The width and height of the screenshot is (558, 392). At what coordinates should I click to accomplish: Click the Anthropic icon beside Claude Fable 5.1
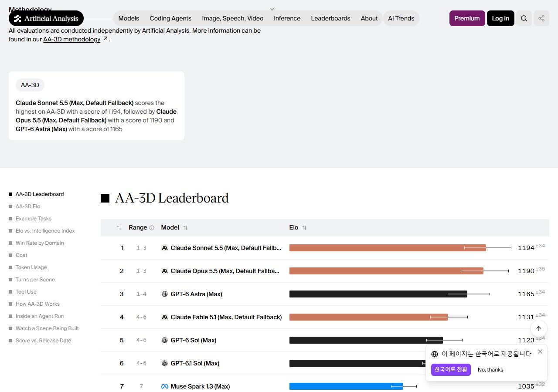tap(165, 317)
